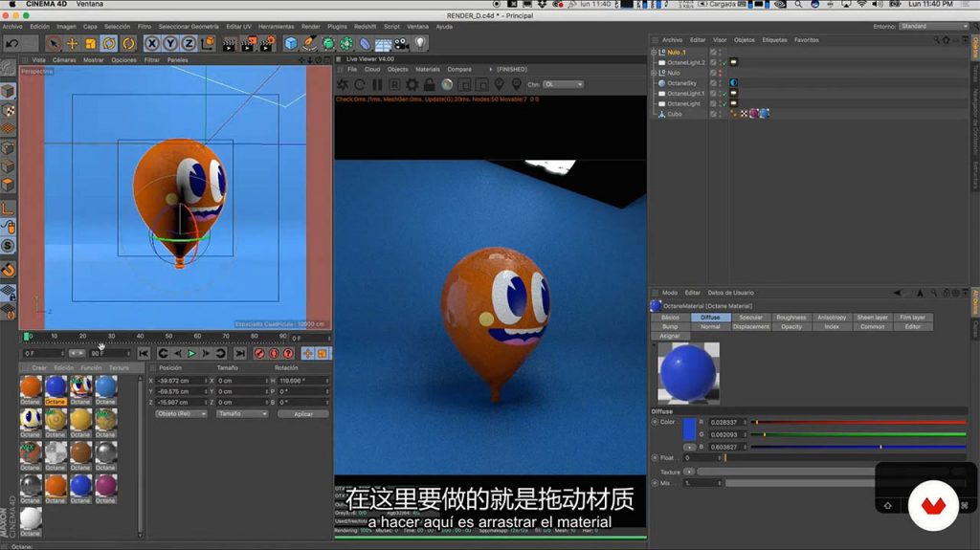Lock the Y axis

pyautogui.click(x=170, y=43)
